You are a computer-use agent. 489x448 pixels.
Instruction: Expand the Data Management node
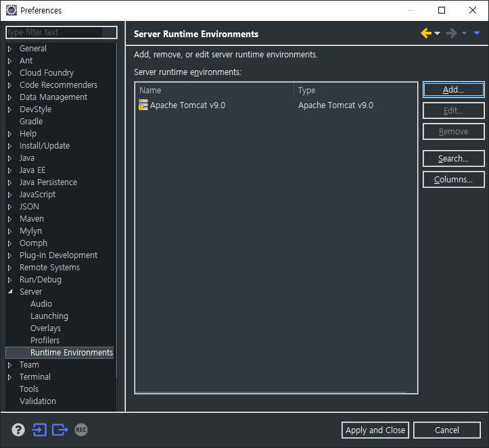(x=9, y=97)
